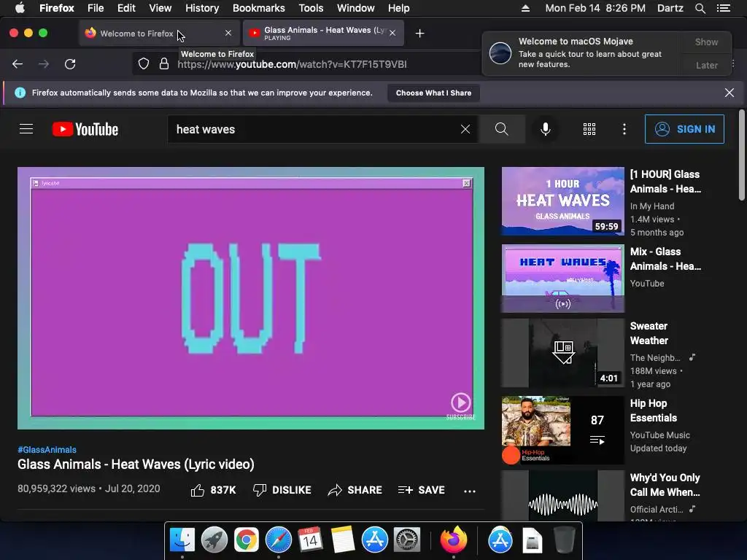747x560 pixels.
Task: Open the View menu
Action: [x=160, y=8]
